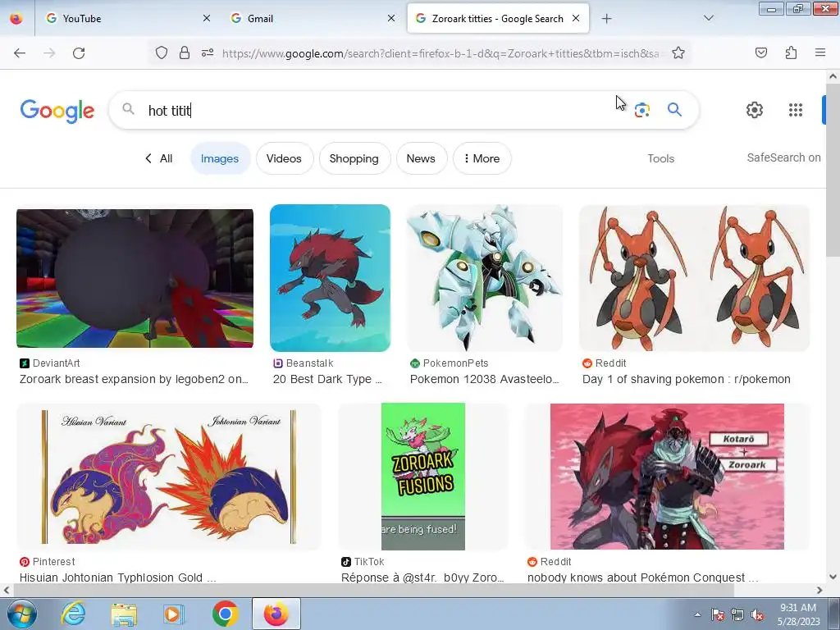Go back to All results
Image resolution: width=840 pixels, height=630 pixels.
tap(158, 158)
